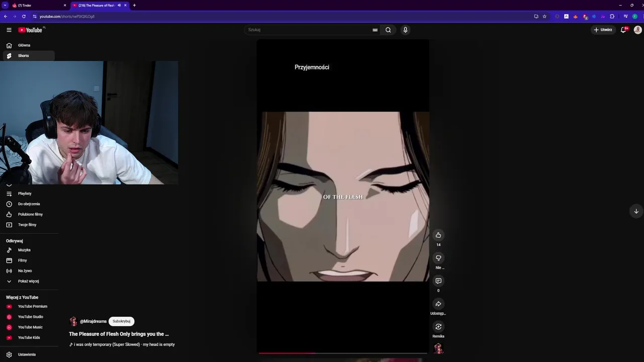This screenshot has height=362, width=644.
Task: Remix this Short
Action: [x=438, y=327]
